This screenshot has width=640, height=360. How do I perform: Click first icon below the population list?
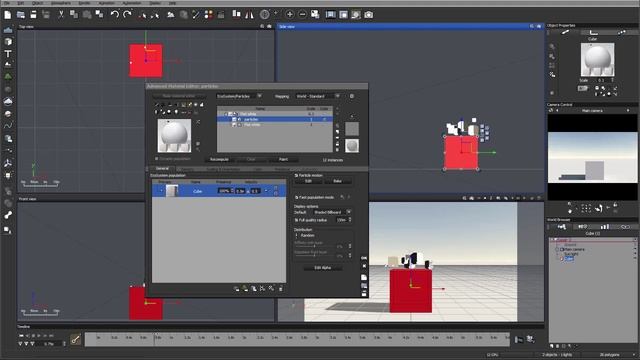(x=236, y=289)
